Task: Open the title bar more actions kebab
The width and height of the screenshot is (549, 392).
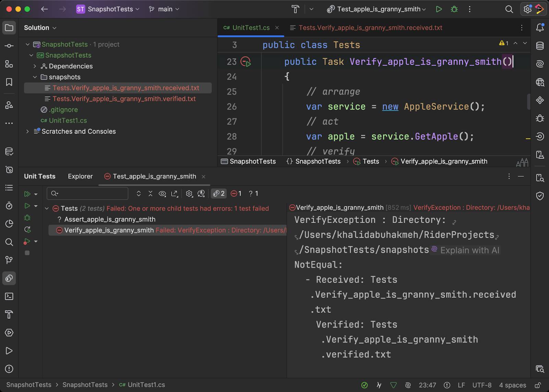Action: pyautogui.click(x=469, y=9)
